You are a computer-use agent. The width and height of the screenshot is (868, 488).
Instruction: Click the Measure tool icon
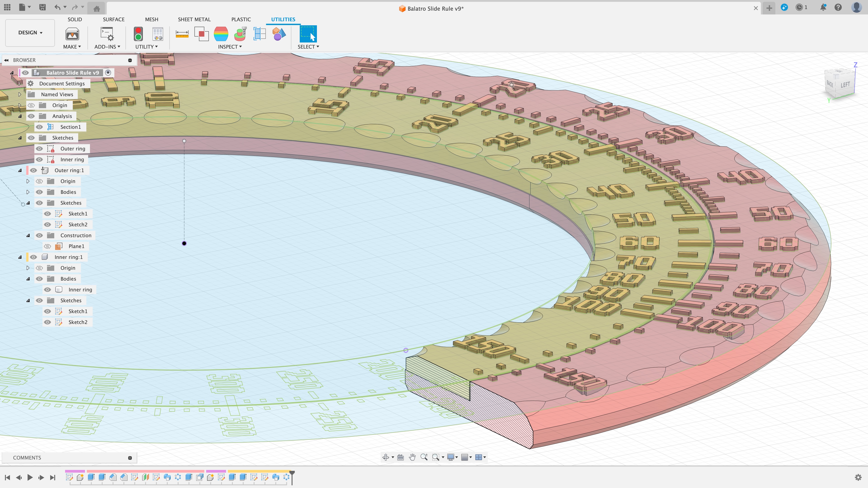coord(182,34)
